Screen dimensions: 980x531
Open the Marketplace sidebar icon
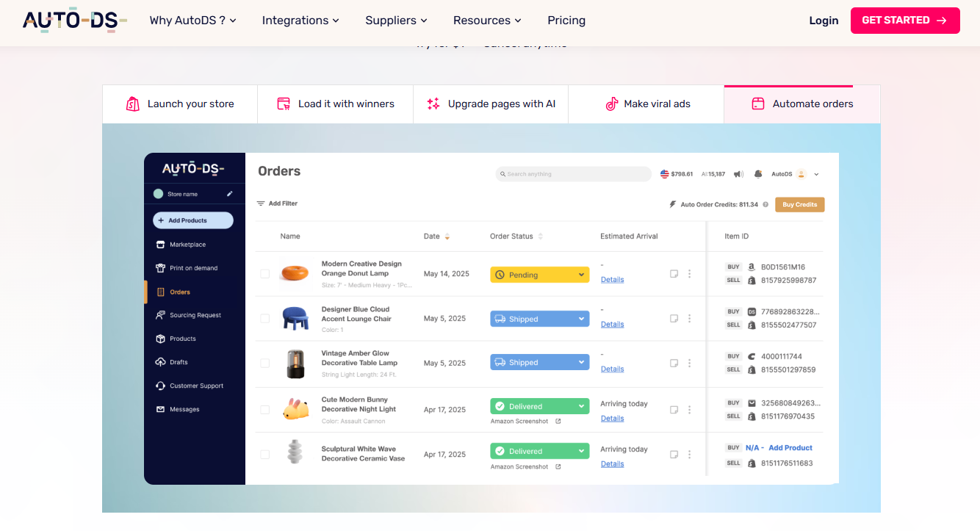161,245
